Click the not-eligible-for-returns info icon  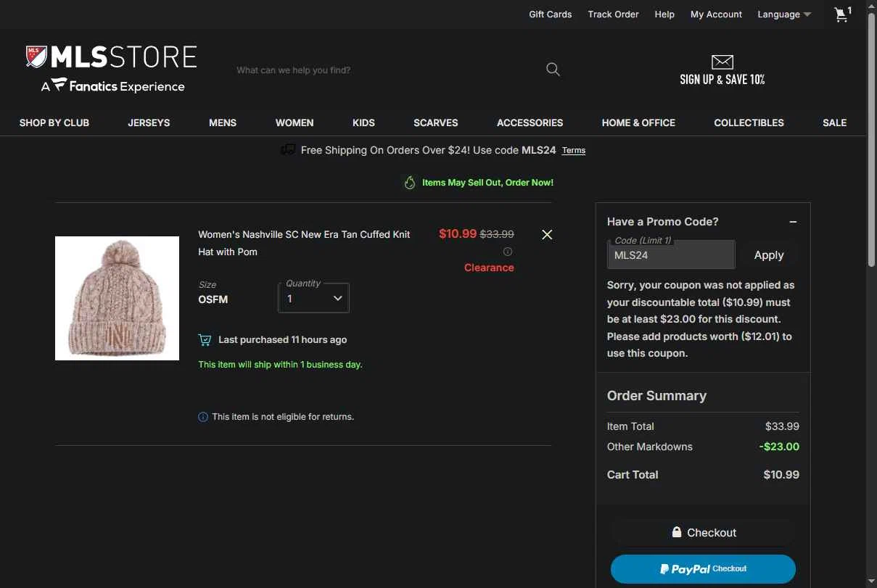tap(203, 417)
